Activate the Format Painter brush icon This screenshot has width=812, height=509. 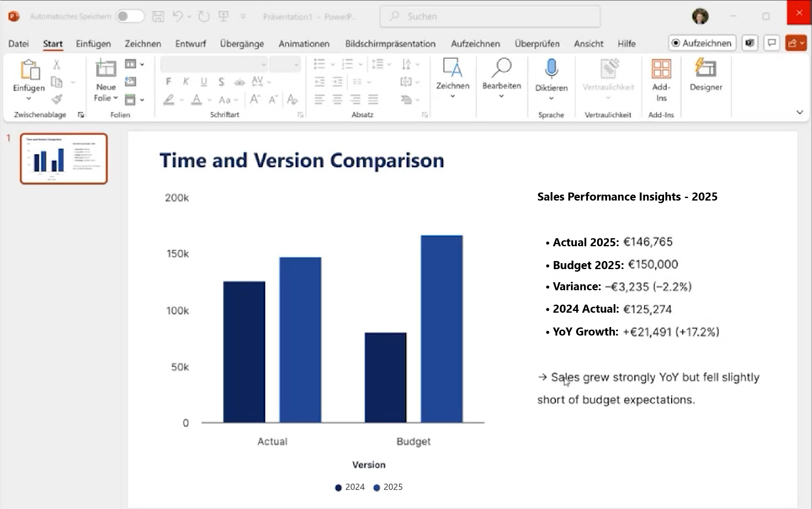tap(56, 100)
